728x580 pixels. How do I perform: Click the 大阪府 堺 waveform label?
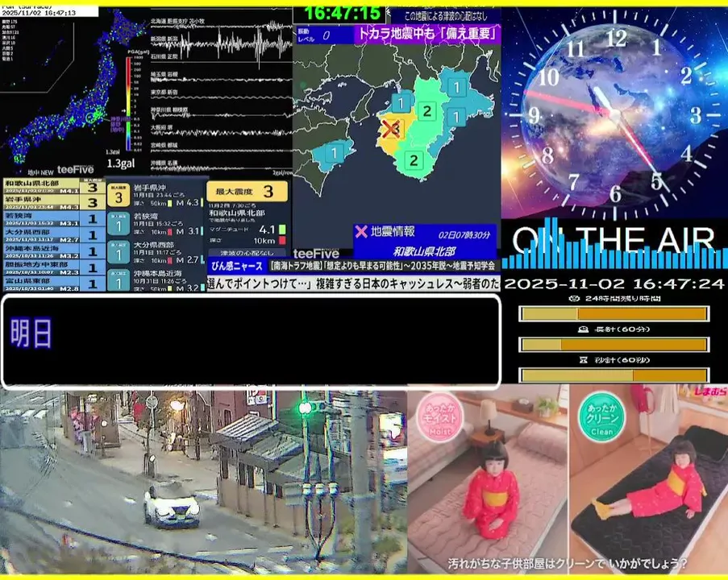coord(161,126)
